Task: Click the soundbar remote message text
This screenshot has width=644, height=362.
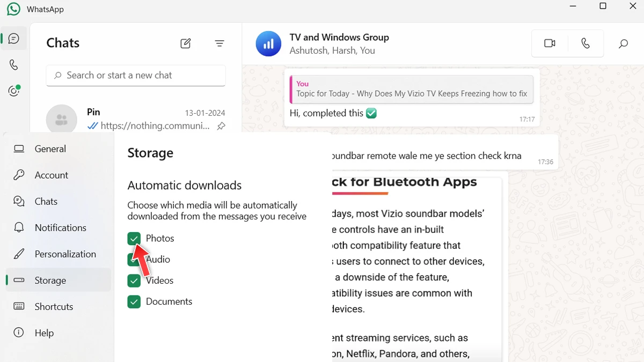Action: [427, 156]
